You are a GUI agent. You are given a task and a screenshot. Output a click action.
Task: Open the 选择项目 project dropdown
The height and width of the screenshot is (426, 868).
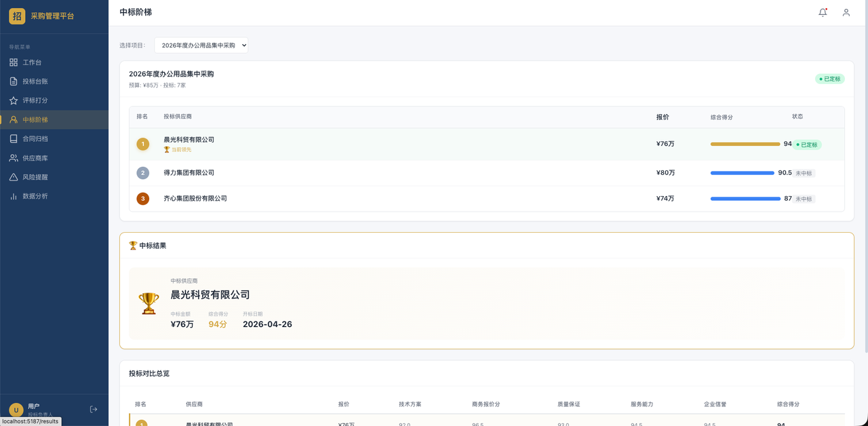pos(201,45)
